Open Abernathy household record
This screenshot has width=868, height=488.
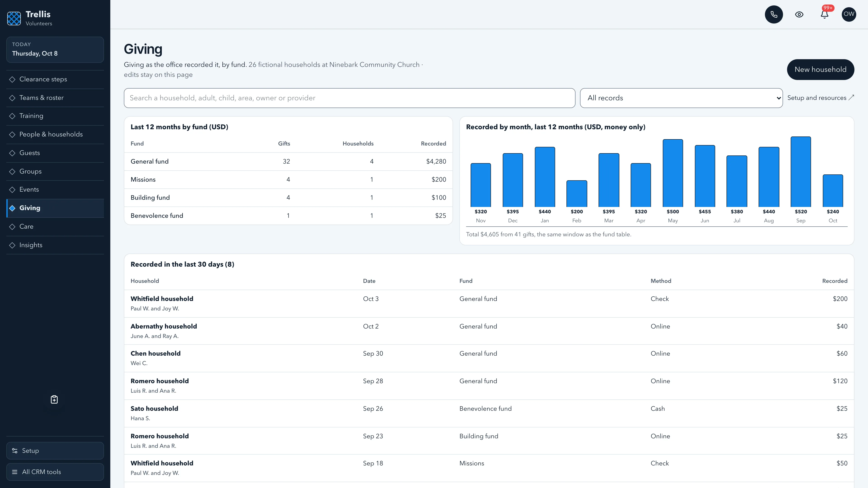489,331
